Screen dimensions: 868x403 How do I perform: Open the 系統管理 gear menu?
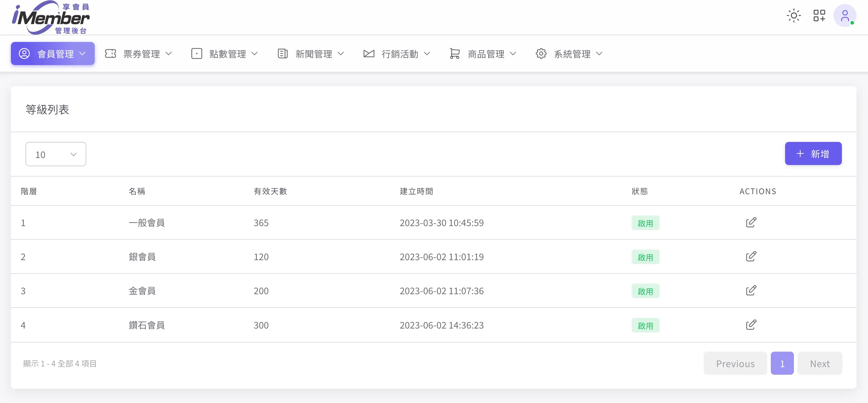[x=569, y=53]
